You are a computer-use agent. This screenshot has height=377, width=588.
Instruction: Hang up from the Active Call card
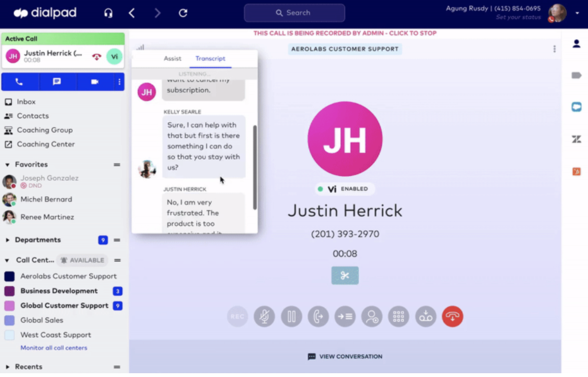[x=97, y=57]
